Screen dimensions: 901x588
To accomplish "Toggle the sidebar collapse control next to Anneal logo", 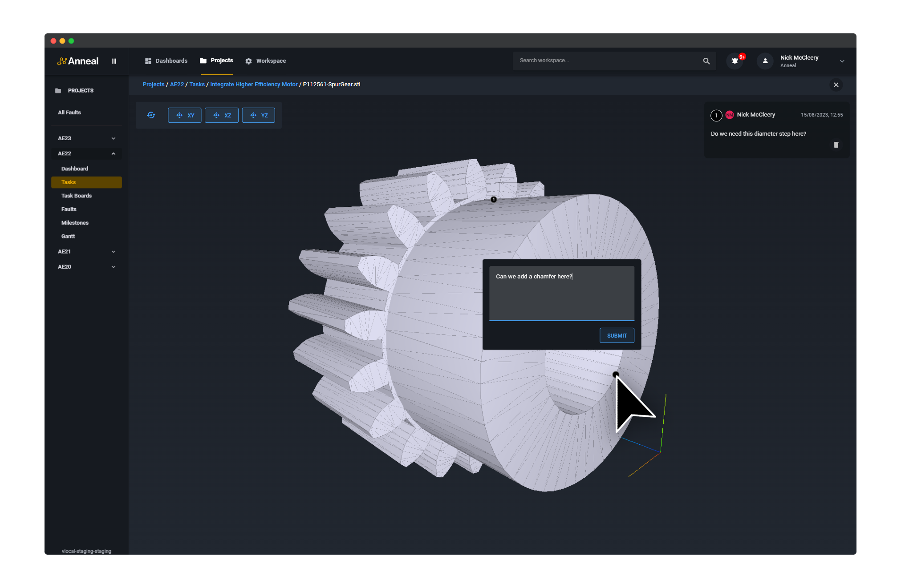I will (x=114, y=61).
